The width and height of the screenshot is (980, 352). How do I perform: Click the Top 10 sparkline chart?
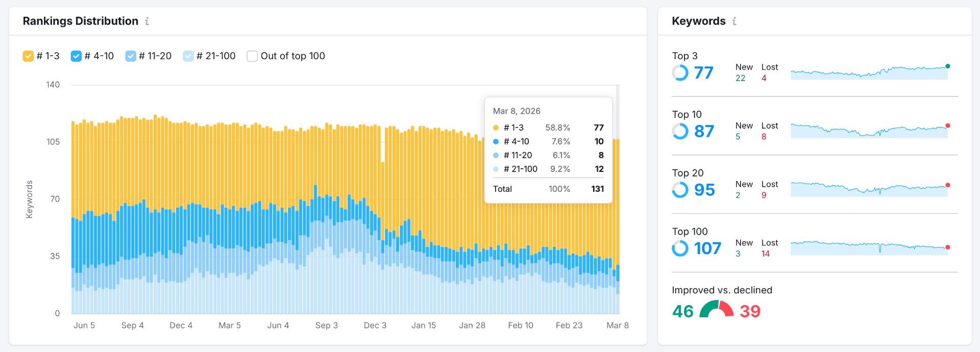coord(869,131)
